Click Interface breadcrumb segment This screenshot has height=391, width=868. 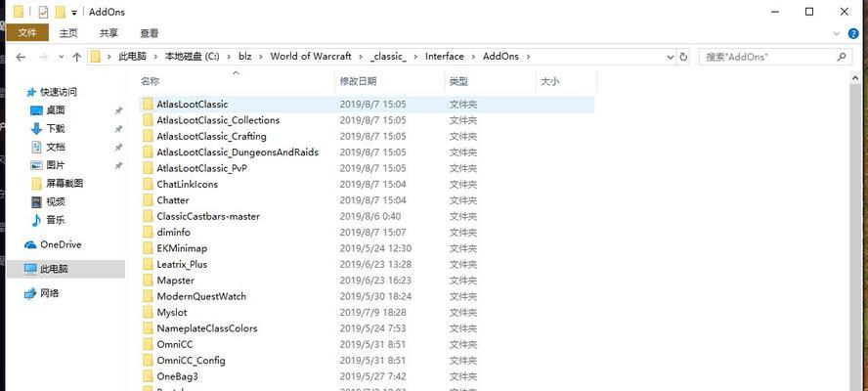click(445, 56)
